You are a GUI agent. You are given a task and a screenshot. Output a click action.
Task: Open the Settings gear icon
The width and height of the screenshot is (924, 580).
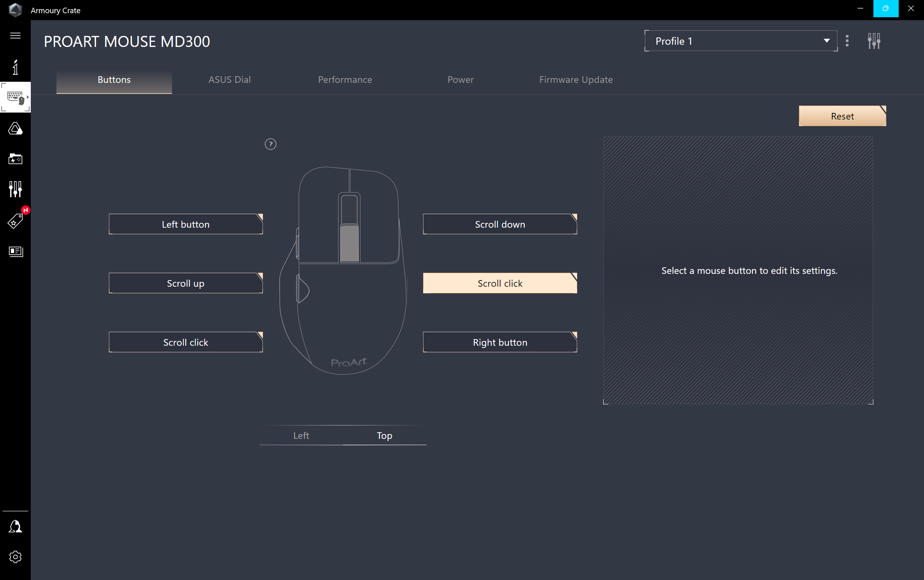pyautogui.click(x=15, y=557)
